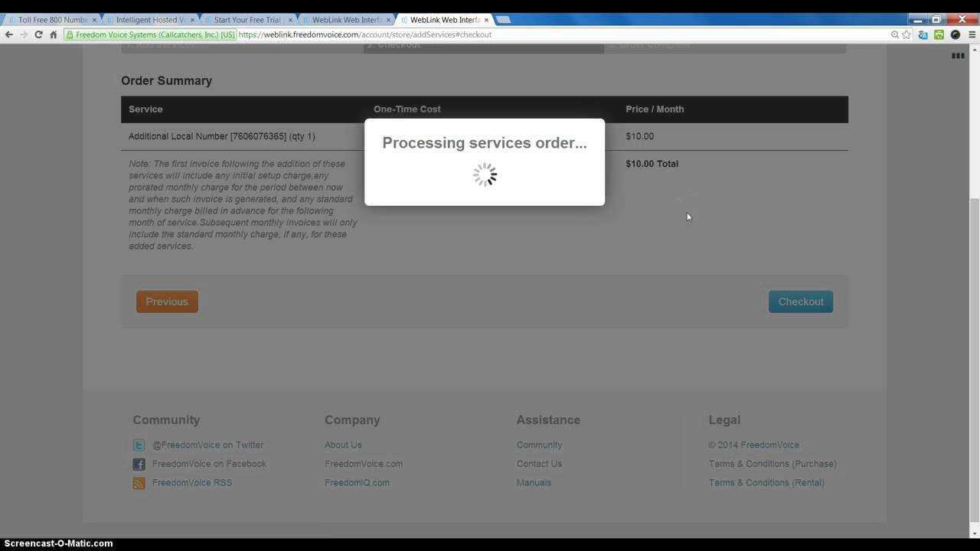980x551 pixels.
Task: Close the Start Your Free Trial tab
Action: click(x=290, y=20)
